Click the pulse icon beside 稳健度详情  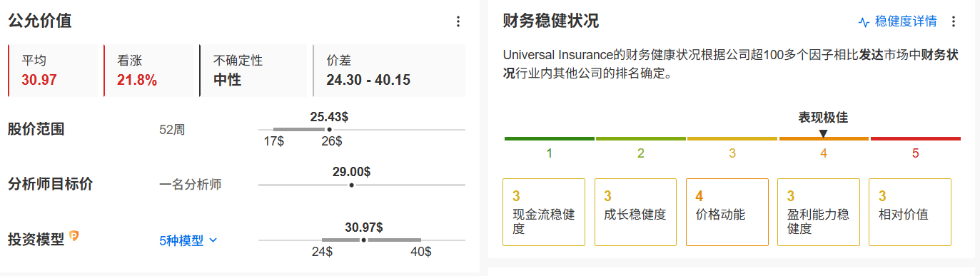(x=864, y=22)
